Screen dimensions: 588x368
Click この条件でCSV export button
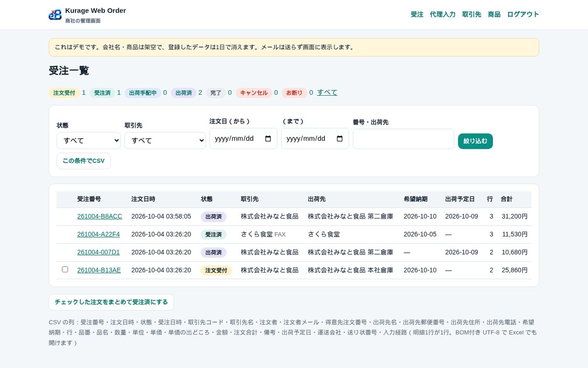coord(83,161)
